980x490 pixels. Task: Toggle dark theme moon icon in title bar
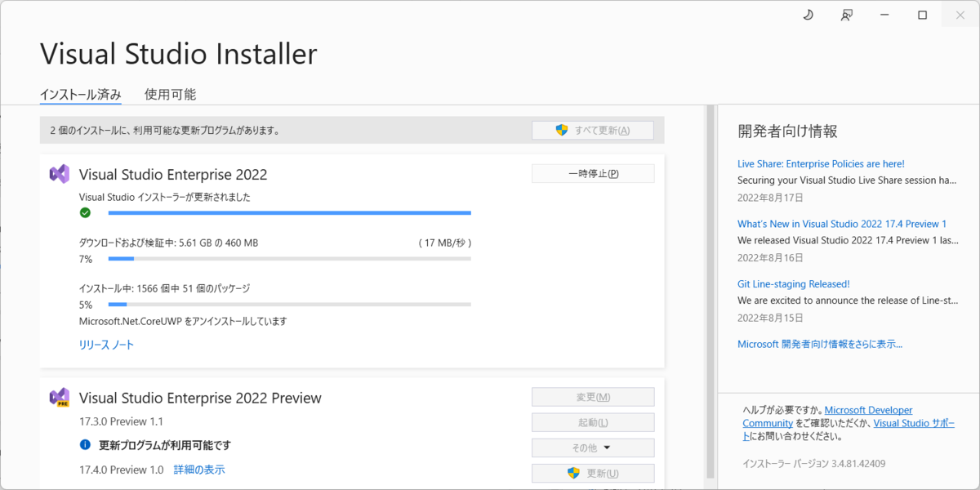tap(808, 15)
